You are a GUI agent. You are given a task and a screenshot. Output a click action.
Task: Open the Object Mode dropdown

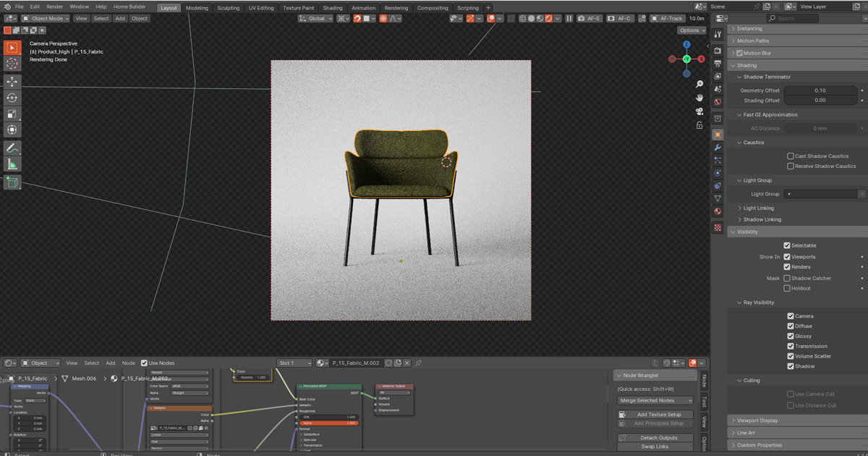coord(46,18)
